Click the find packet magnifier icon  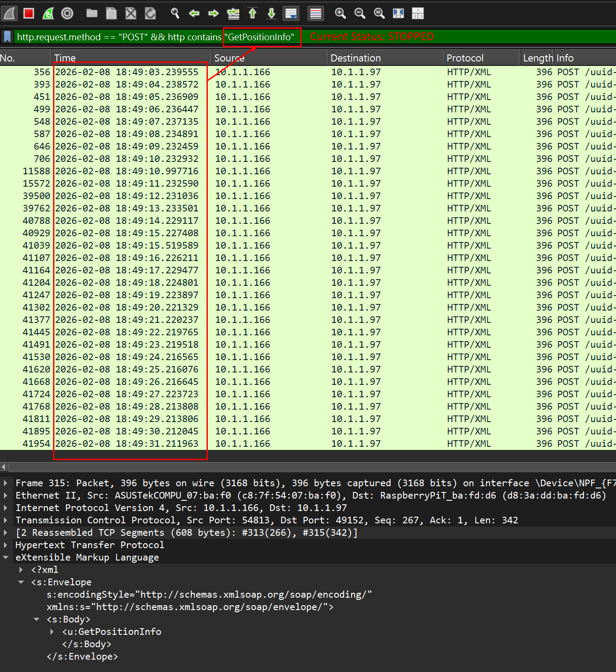(x=175, y=13)
